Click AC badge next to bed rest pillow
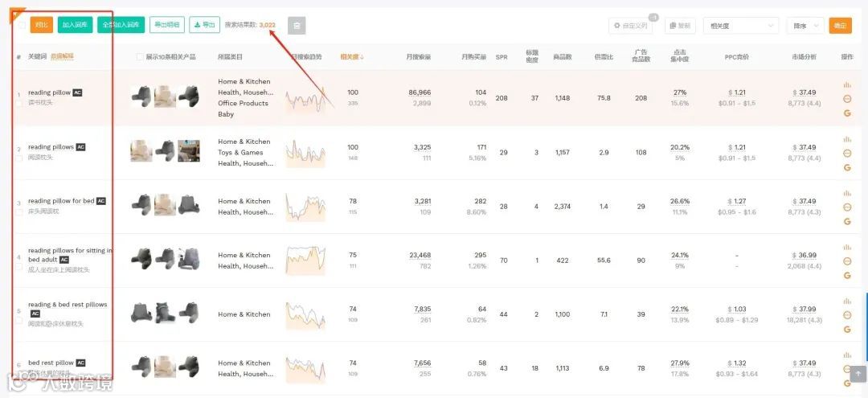868x398 pixels. [80, 363]
